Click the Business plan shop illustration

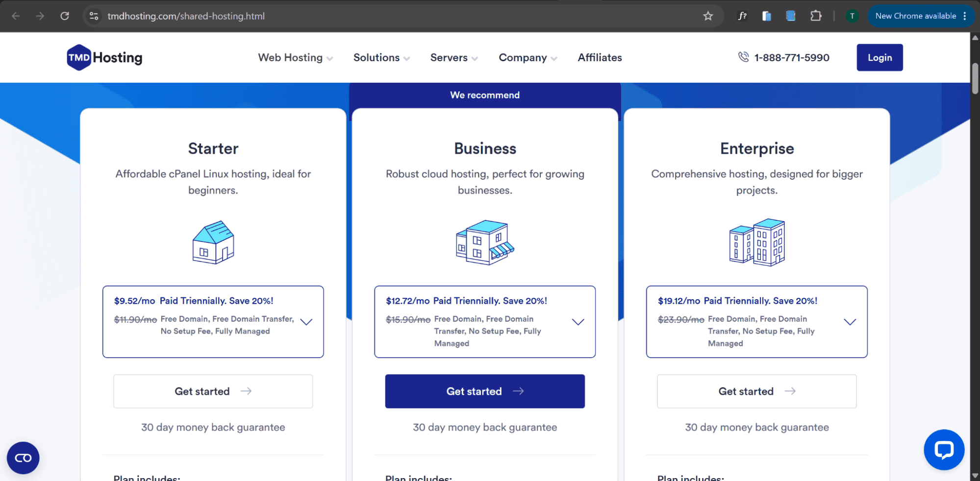click(485, 242)
